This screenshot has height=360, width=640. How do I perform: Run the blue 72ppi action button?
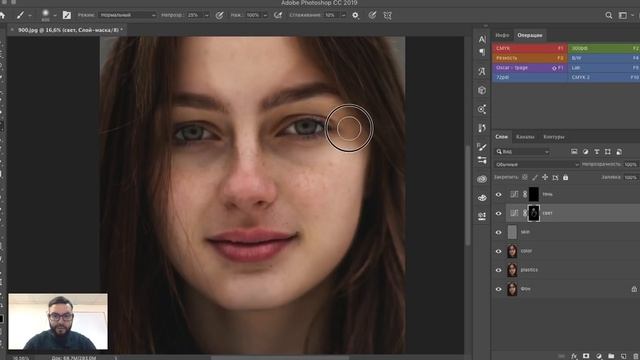point(529,77)
